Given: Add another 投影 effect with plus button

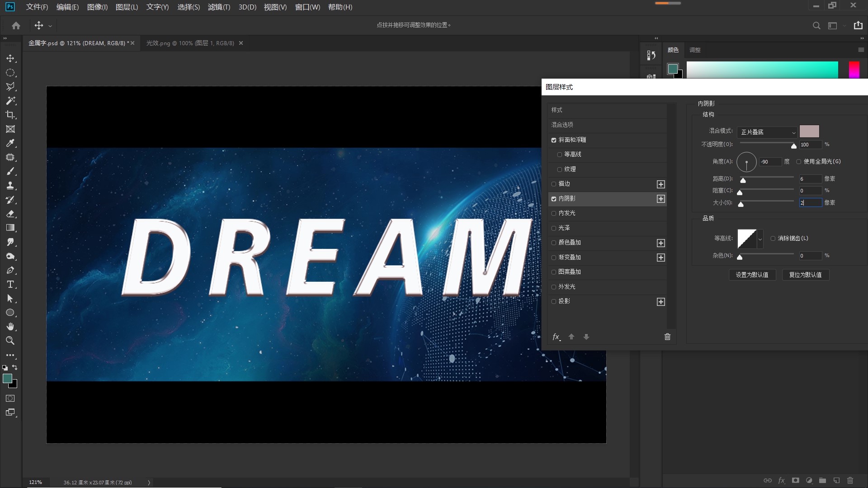Looking at the screenshot, I should (x=661, y=302).
